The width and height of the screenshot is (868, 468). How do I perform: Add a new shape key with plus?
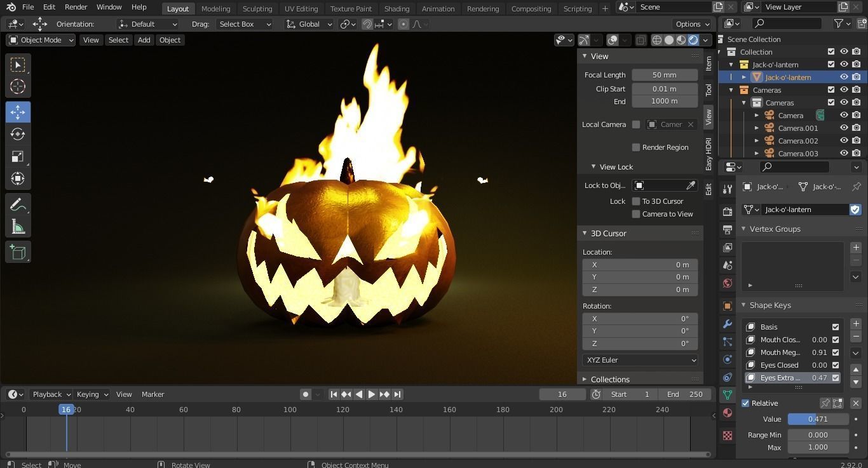click(x=856, y=324)
